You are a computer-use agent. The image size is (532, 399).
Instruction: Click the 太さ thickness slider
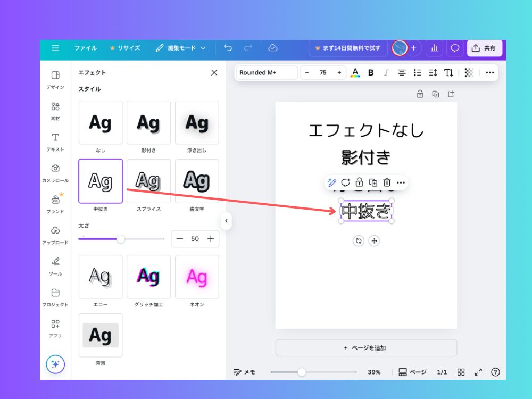point(121,239)
